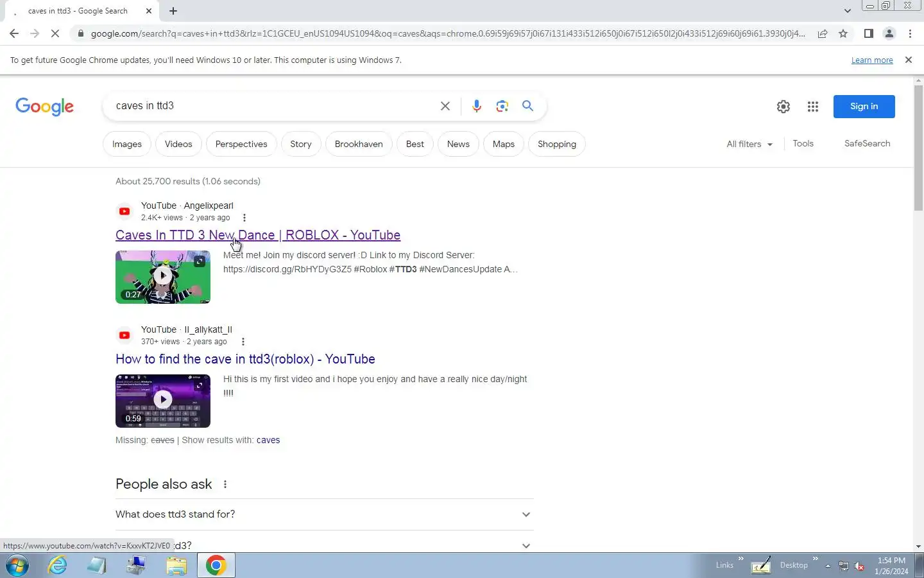
Task: Search by image with Google Lens
Action: [502, 106]
